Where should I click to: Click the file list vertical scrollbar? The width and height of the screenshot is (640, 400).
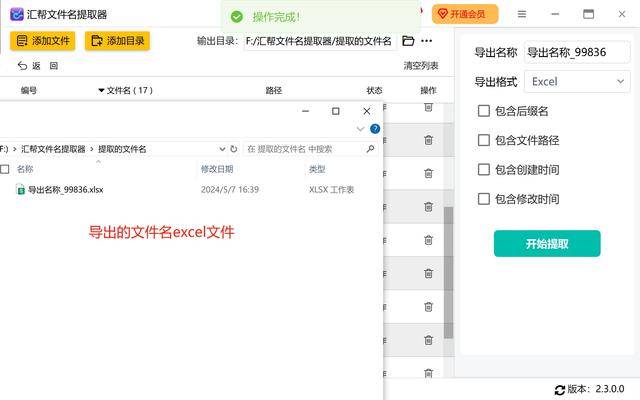point(449,273)
